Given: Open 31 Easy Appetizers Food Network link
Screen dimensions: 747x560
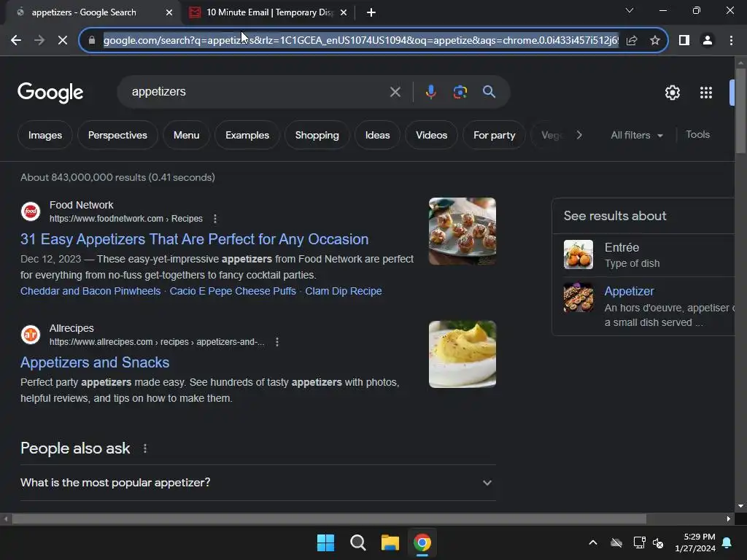Looking at the screenshot, I should (x=194, y=239).
